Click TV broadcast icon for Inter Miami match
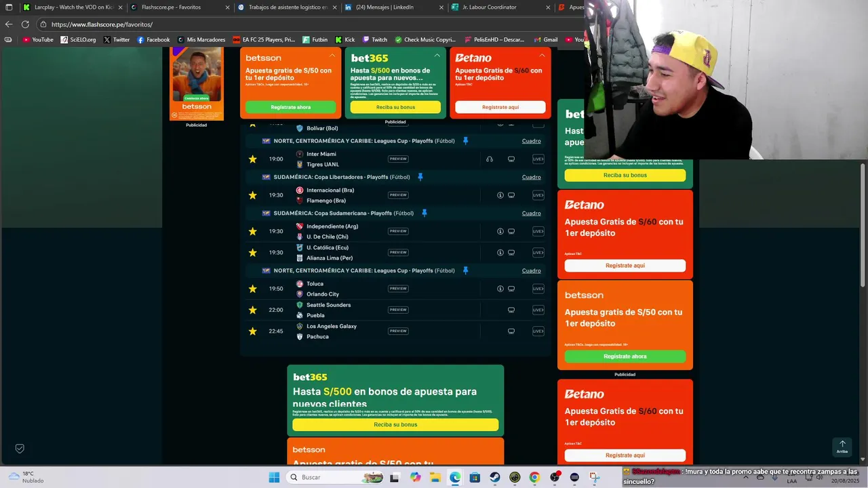868x488 pixels. pos(511,159)
